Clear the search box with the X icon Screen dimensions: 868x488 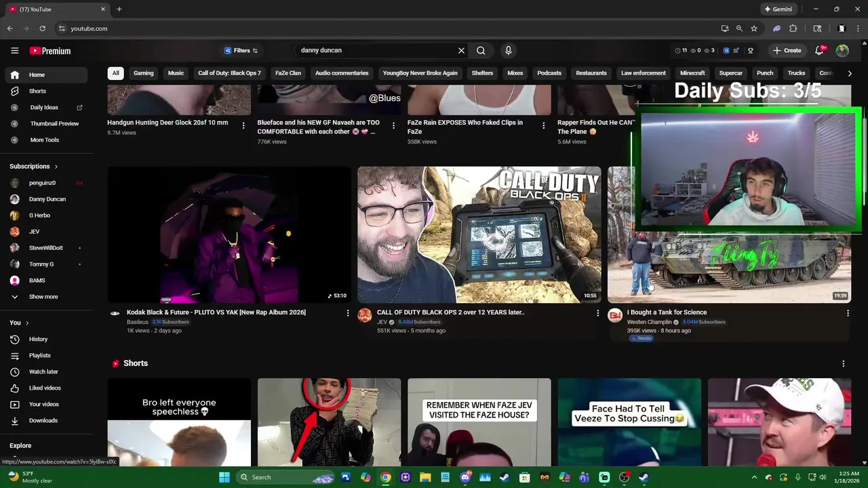(x=461, y=50)
